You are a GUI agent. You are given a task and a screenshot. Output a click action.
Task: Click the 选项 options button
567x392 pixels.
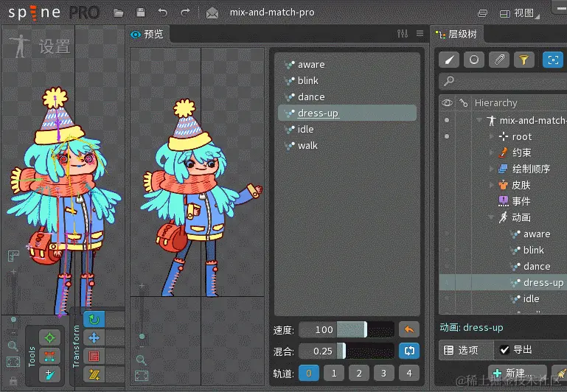(466, 350)
